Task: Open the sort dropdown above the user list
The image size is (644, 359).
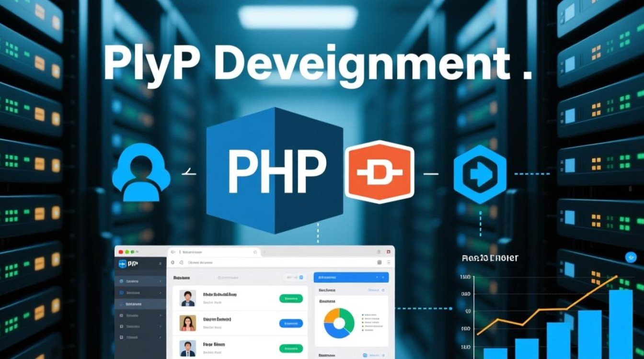Action: (x=290, y=277)
